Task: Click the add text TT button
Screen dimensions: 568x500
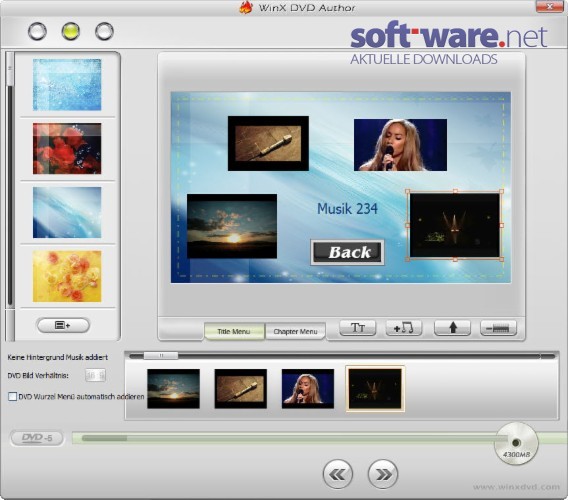Action: coord(358,328)
